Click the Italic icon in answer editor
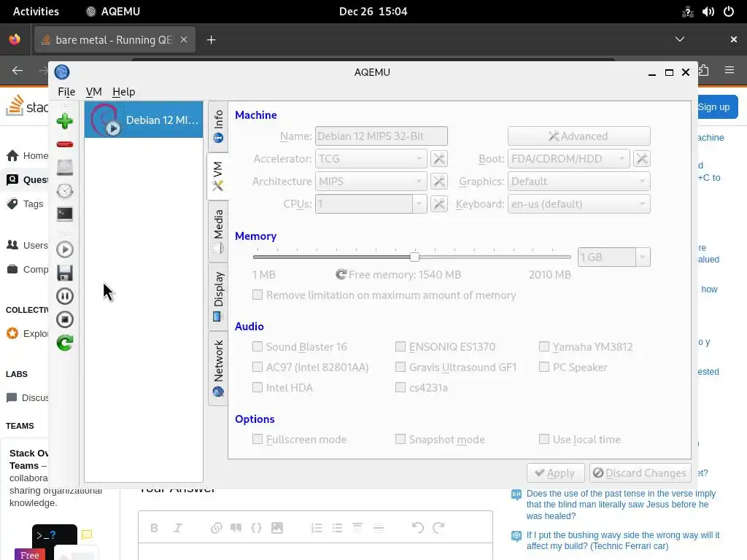 [x=178, y=528]
